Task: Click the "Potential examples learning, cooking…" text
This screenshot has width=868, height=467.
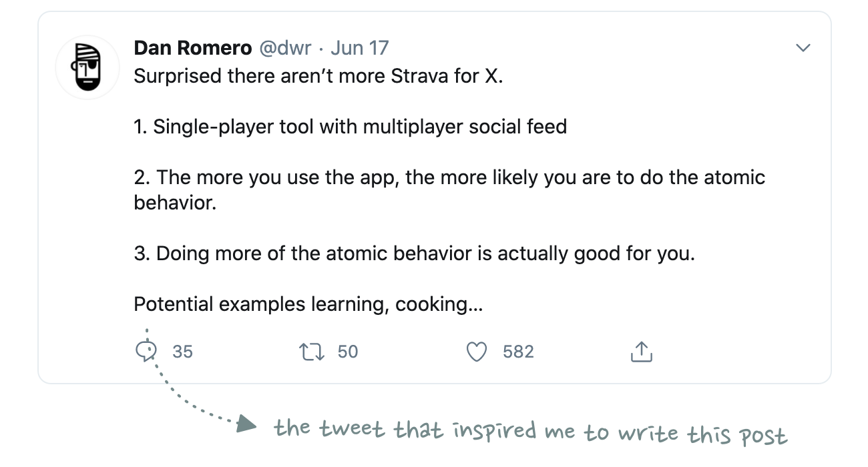Action: click(308, 305)
